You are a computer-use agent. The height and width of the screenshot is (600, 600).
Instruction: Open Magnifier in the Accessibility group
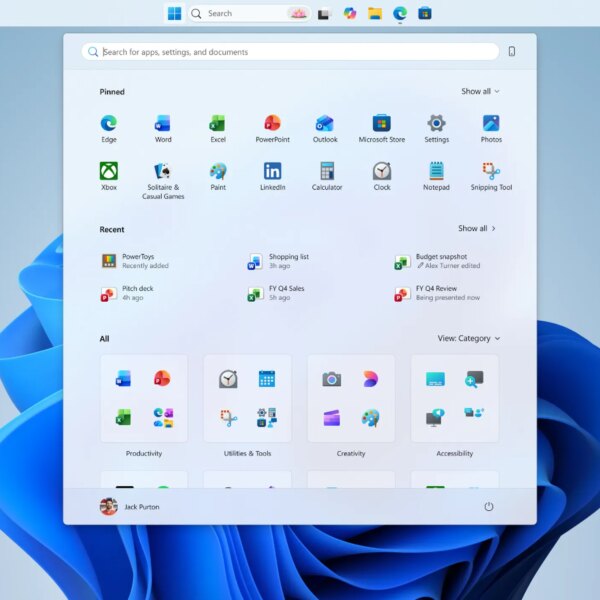[474, 379]
